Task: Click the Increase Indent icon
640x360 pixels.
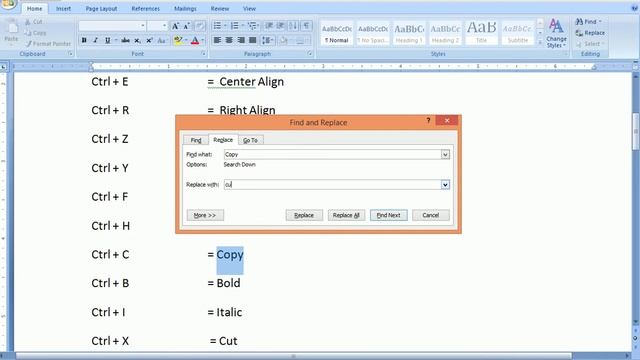Action: pyautogui.click(x=280, y=26)
